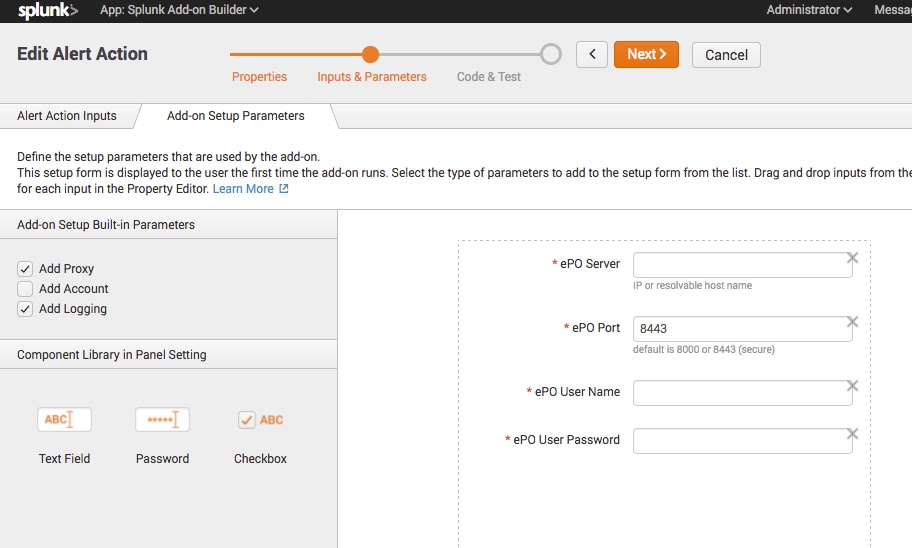This screenshot has width=912, height=548.
Task: Remove the ePO Server field
Action: coord(852,258)
